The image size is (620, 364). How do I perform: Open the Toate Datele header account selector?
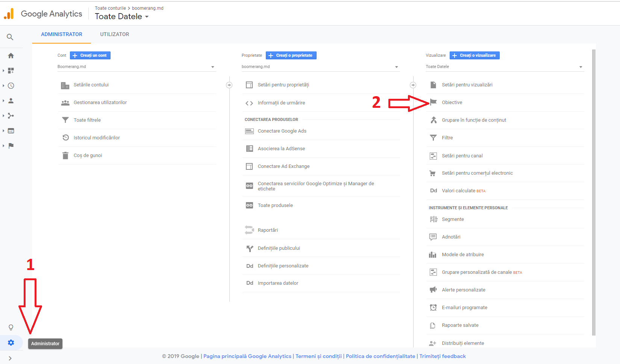(x=122, y=17)
